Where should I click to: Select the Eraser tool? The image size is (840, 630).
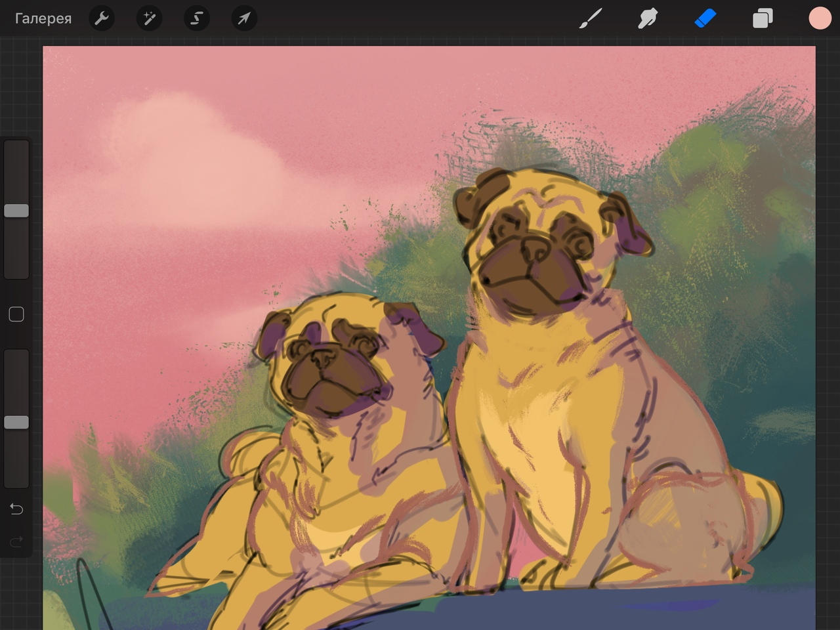click(x=705, y=18)
